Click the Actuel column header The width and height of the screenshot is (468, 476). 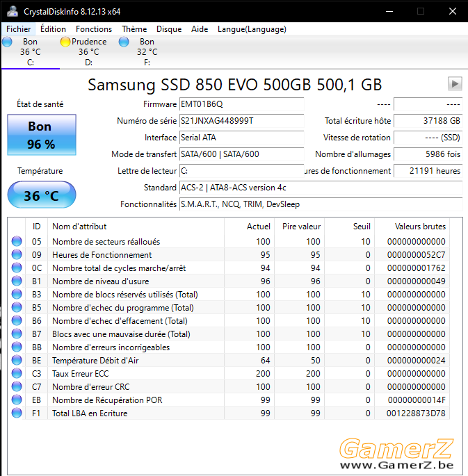click(250, 227)
